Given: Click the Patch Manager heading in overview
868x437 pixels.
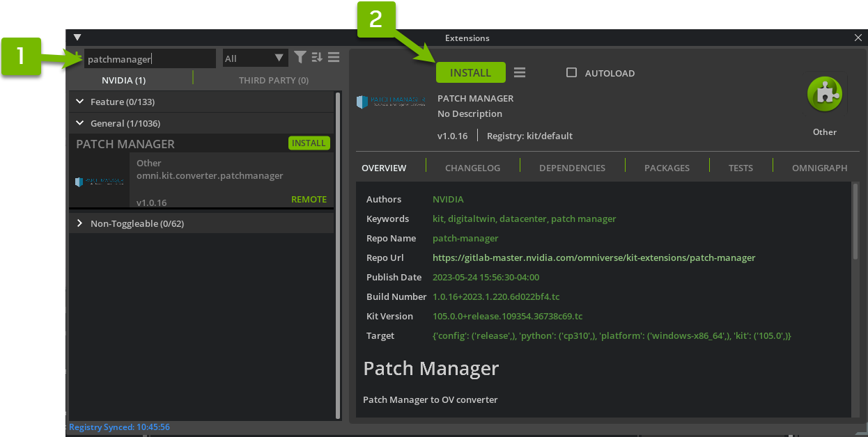Looking at the screenshot, I should [x=431, y=368].
